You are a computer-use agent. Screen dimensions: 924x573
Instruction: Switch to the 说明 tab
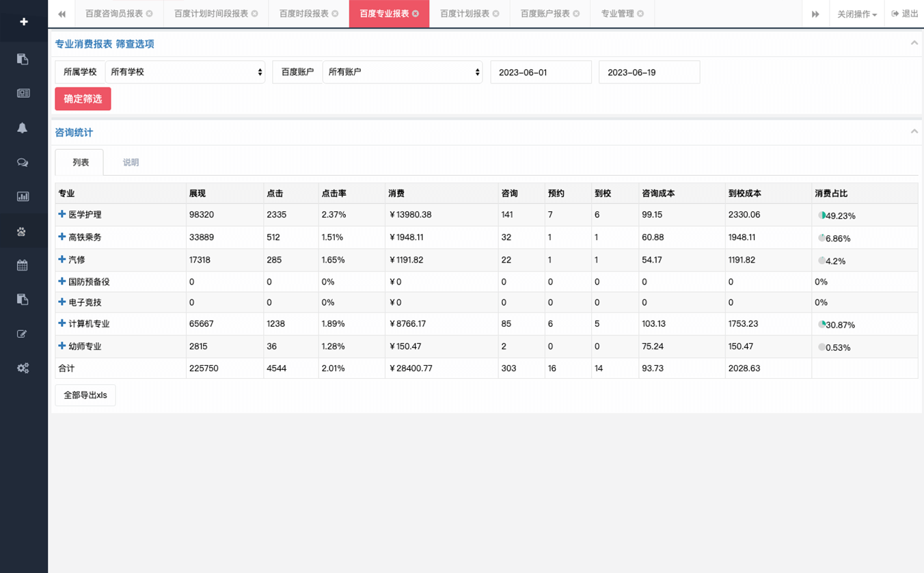[x=131, y=163]
